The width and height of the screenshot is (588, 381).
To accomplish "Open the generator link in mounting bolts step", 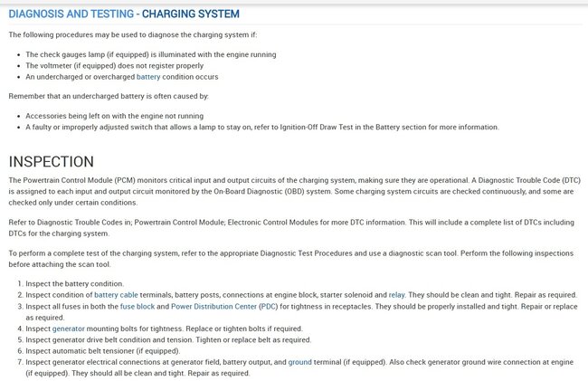I will (69, 329).
